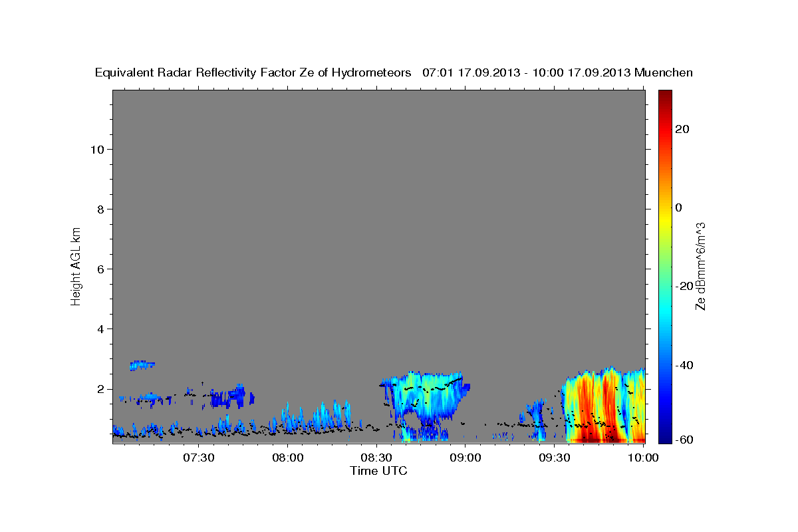798x532 pixels.
Task: Click the dark blue bottom of the colorbar
Action: pyautogui.click(x=664, y=438)
